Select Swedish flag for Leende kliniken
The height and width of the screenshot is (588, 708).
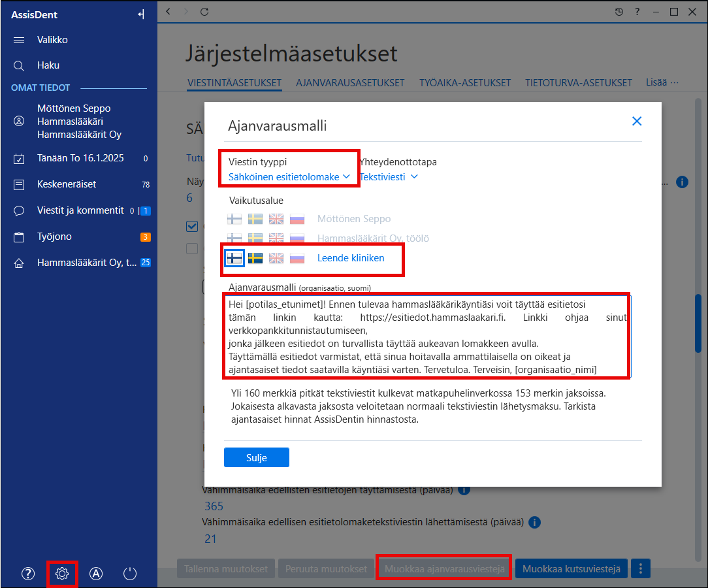255,258
